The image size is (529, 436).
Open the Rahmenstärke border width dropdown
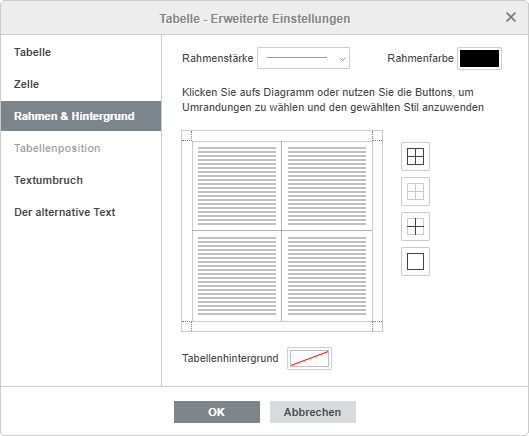tap(303, 58)
